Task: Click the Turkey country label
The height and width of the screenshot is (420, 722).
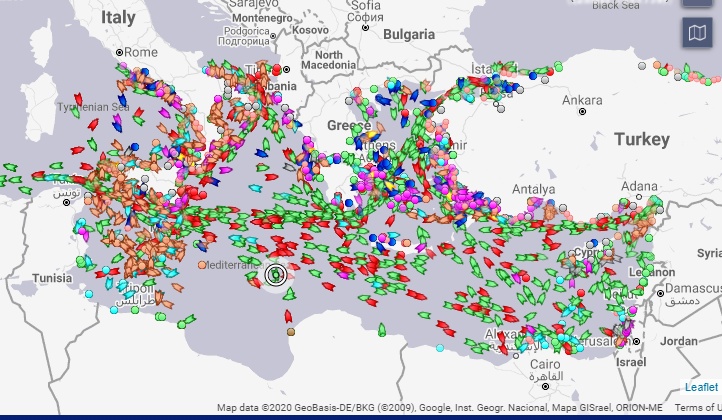Action: point(641,139)
